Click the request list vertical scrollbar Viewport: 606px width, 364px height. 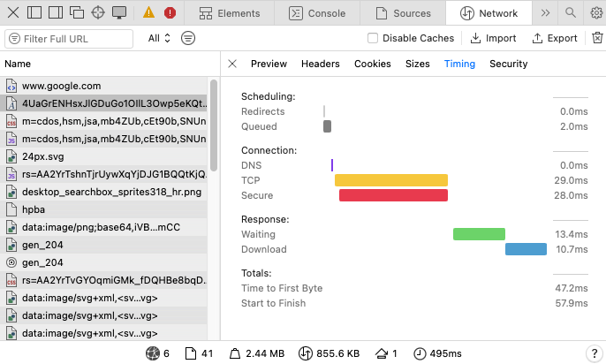pos(214,125)
